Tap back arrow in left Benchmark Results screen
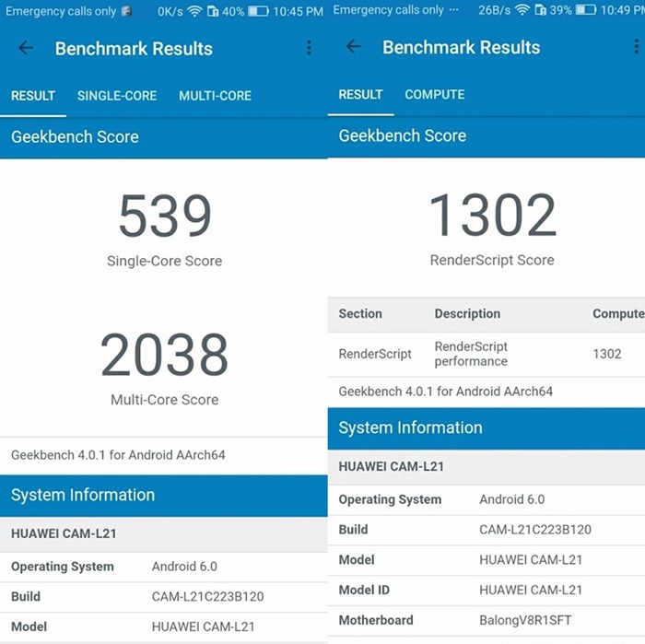The image size is (645, 644). [x=26, y=48]
